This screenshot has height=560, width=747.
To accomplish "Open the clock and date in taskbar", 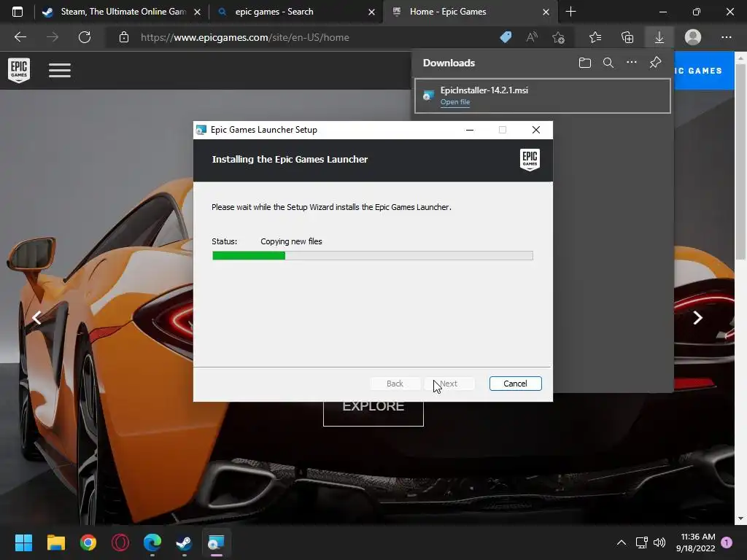I will (695, 542).
